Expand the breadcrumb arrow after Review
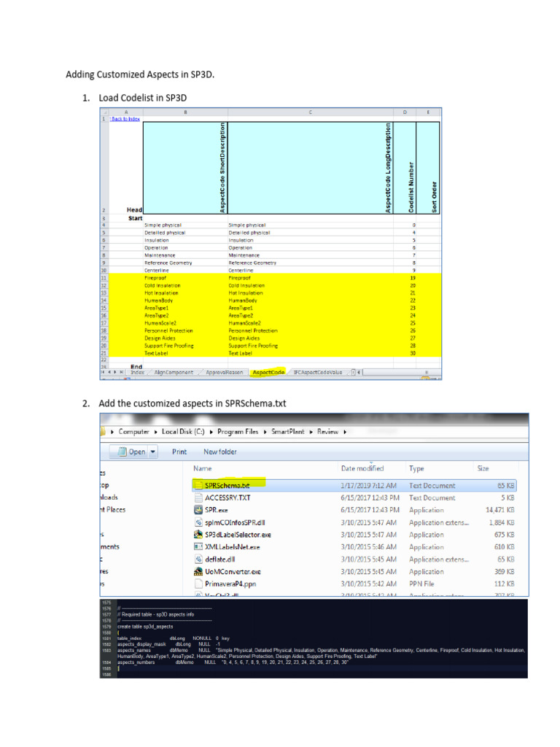560x747 pixels. [344, 431]
